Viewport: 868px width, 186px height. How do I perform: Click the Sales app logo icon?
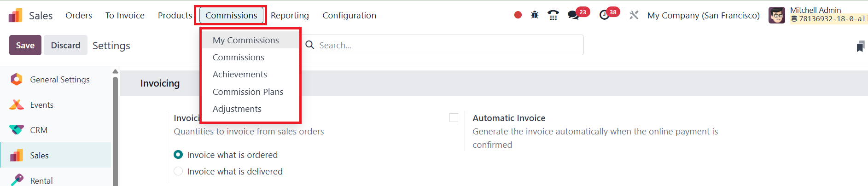pyautogui.click(x=16, y=15)
